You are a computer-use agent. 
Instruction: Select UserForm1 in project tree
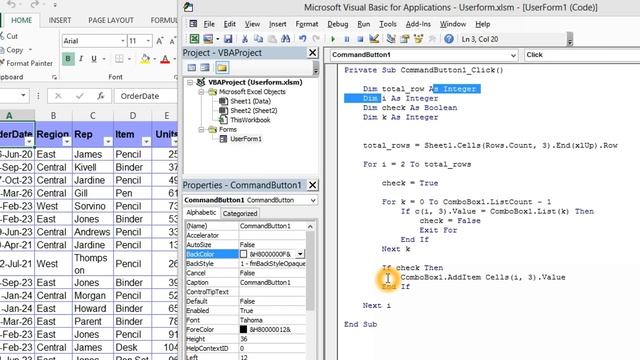point(246,139)
